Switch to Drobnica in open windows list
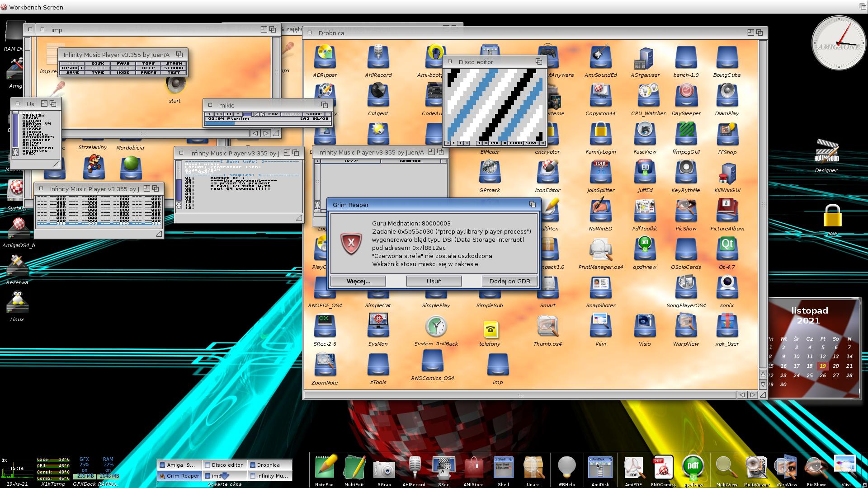This screenshot has height=488, width=868. pos(269,465)
